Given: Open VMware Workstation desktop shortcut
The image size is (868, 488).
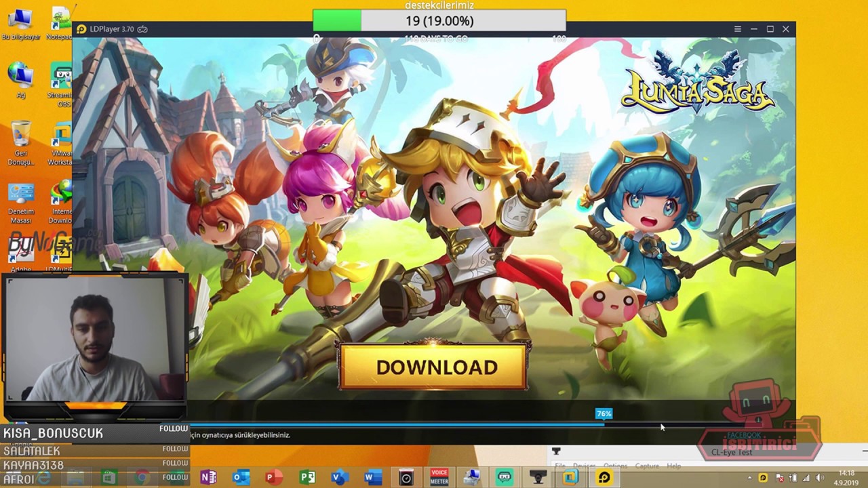Looking at the screenshot, I should click(60, 143).
